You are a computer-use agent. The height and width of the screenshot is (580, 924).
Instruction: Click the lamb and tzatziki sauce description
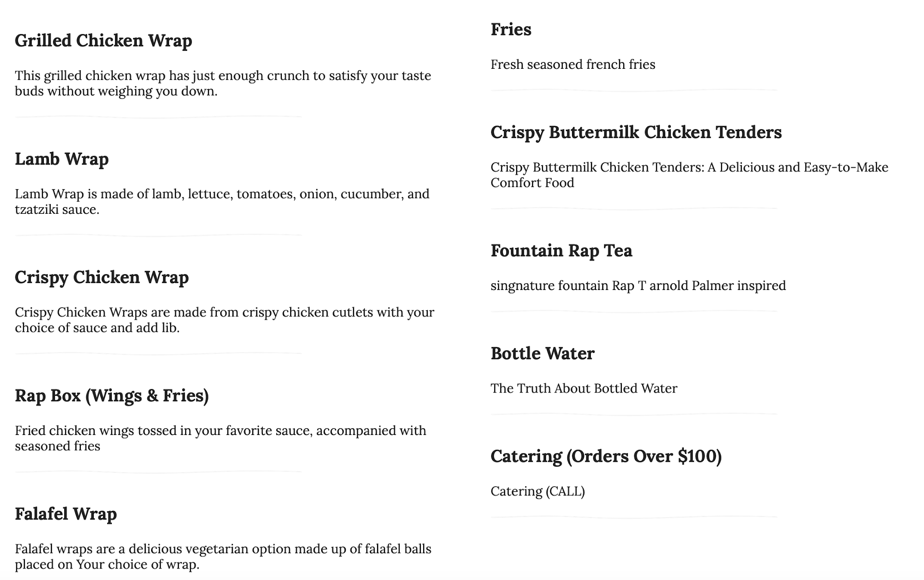click(222, 201)
